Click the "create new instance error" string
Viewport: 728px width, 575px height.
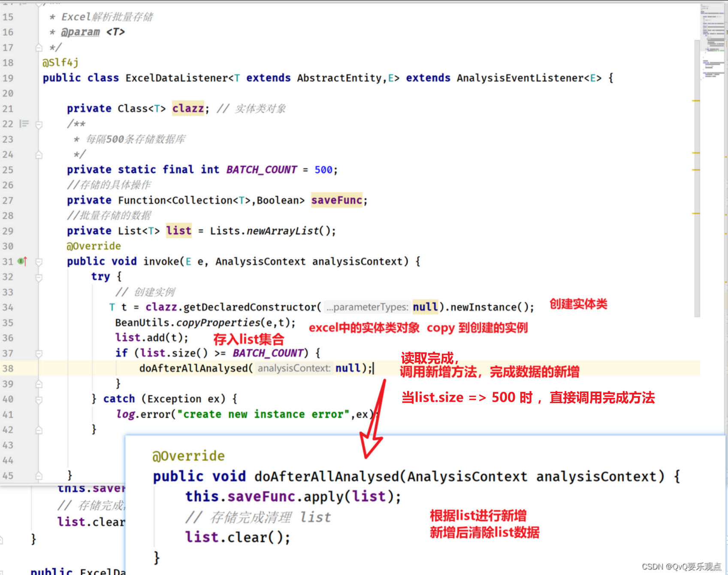pyautogui.click(x=263, y=414)
